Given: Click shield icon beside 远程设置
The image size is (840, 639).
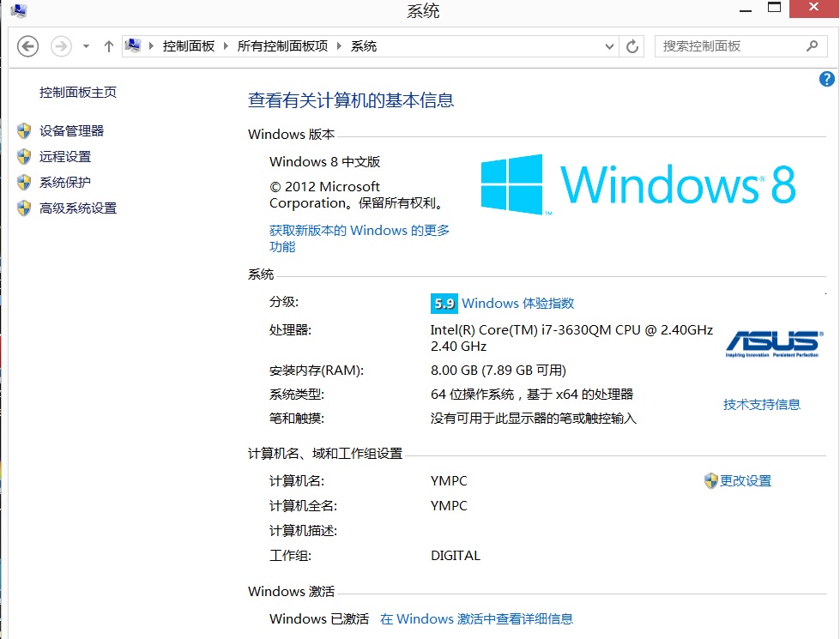Looking at the screenshot, I should (23, 156).
